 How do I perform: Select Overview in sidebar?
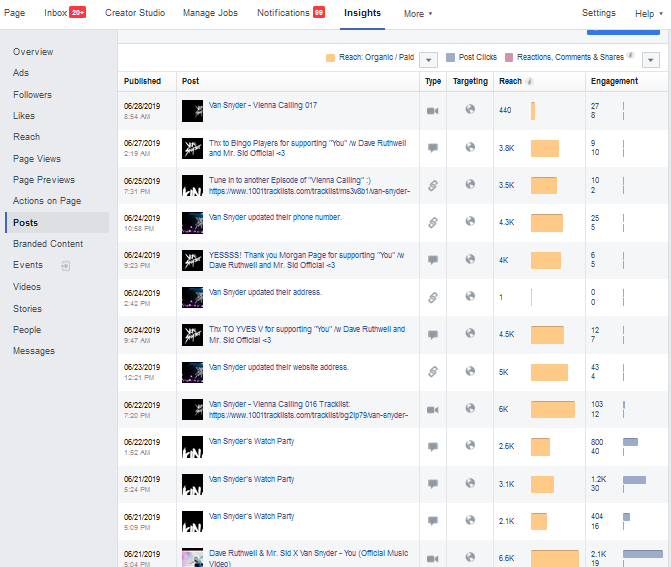click(x=33, y=52)
